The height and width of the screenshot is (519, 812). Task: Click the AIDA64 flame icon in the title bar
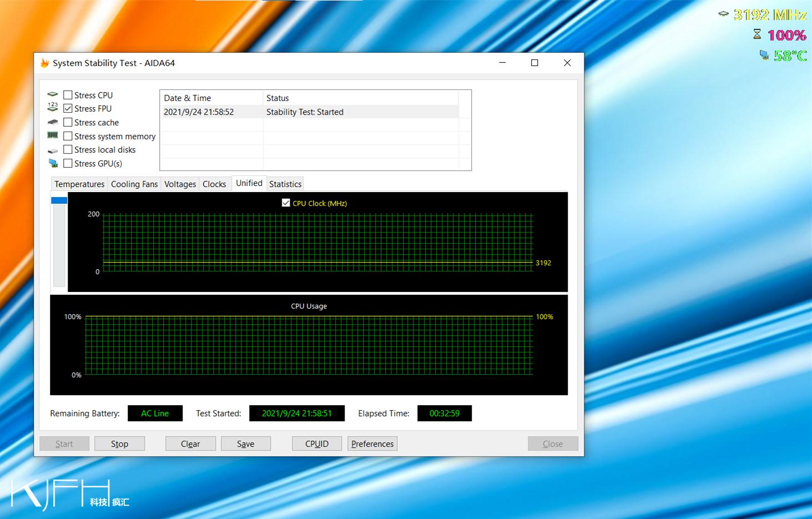click(44, 63)
